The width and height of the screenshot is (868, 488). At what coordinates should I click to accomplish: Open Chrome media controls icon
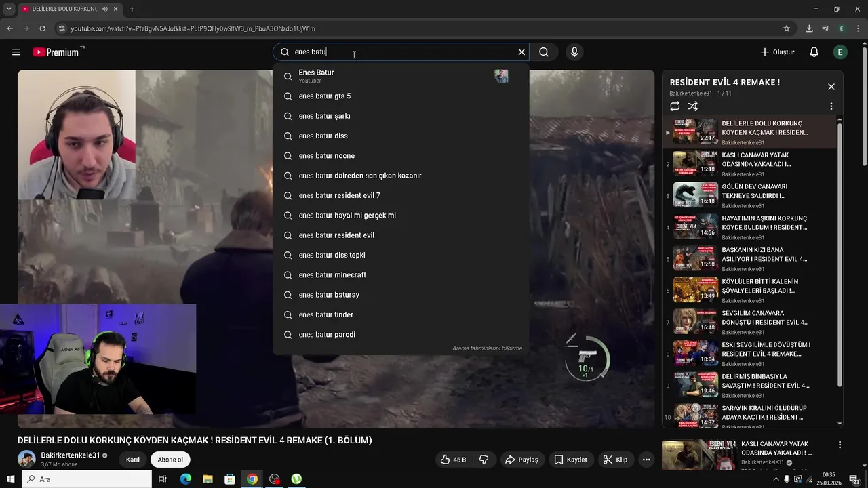tap(825, 28)
